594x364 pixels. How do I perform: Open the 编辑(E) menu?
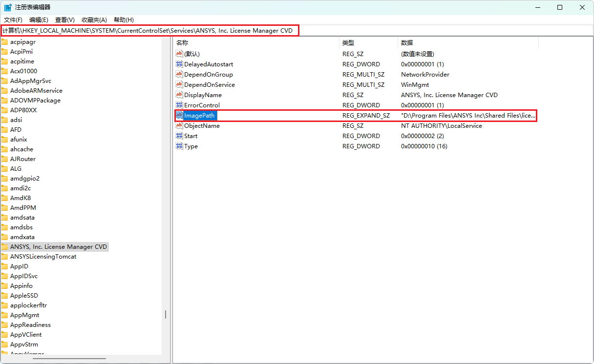[39, 20]
